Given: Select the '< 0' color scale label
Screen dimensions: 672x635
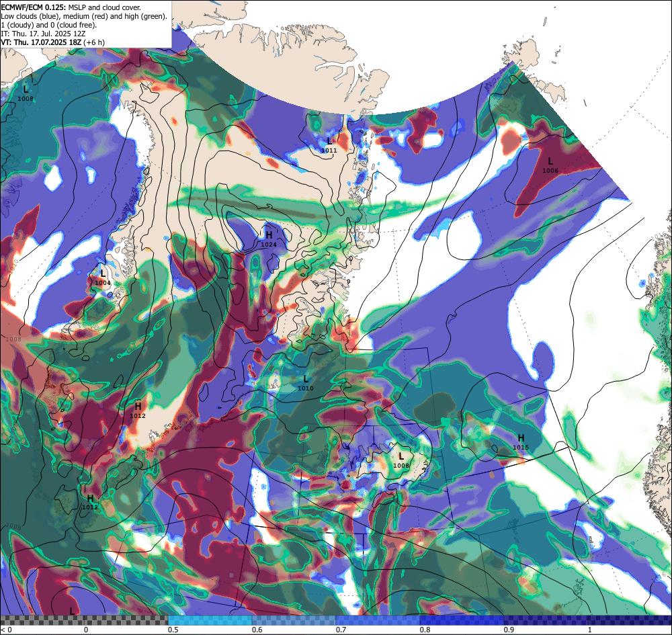Looking at the screenshot, I should tap(7, 630).
